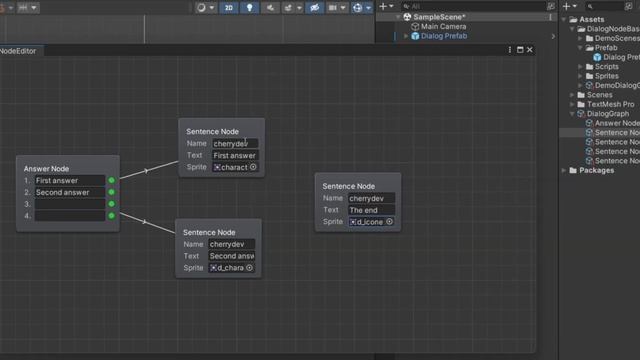This screenshot has height=360, width=640.
Task: Edit the Second answer field in Answer Node
Action: point(70,192)
